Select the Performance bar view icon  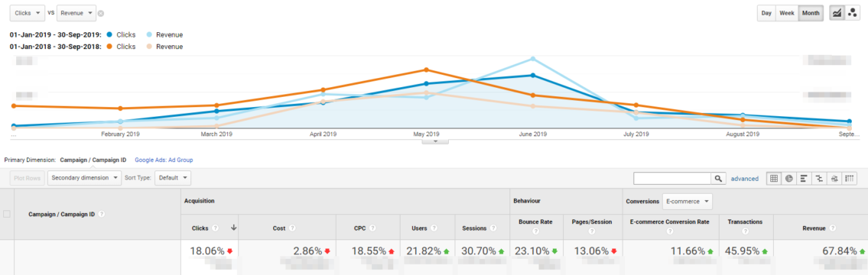[804, 178]
